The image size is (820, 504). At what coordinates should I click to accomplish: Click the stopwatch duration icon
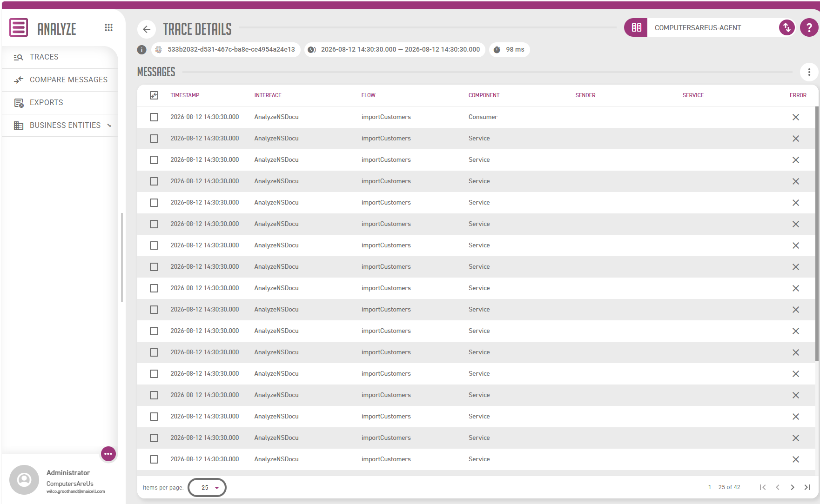497,50
